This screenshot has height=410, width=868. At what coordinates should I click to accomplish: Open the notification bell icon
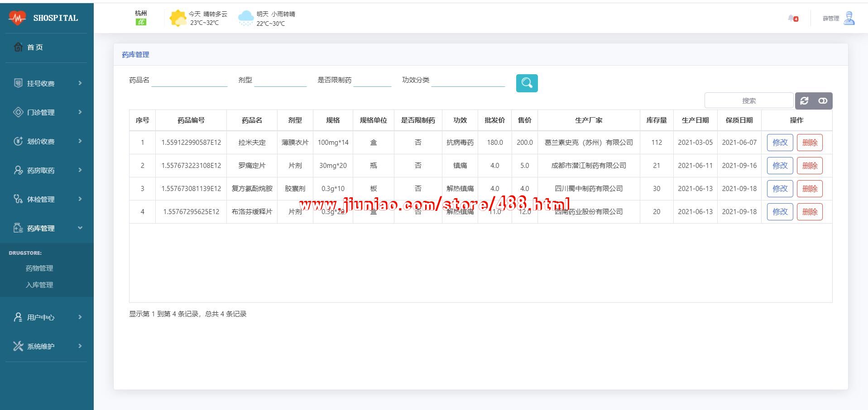pos(792,18)
